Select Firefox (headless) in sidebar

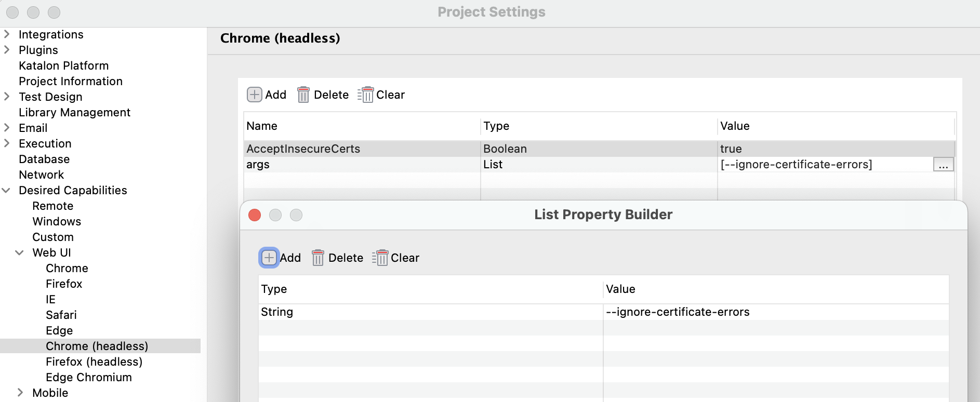click(x=94, y=361)
